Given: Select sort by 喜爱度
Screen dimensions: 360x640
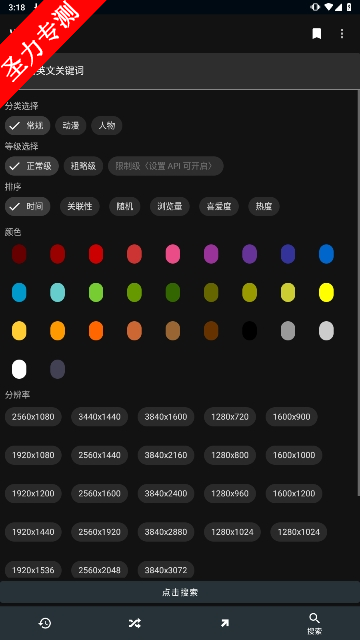Looking at the screenshot, I should [219, 207].
